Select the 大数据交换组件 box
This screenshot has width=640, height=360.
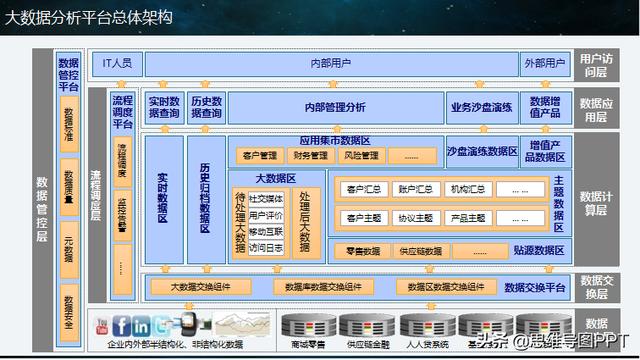[x=200, y=287]
